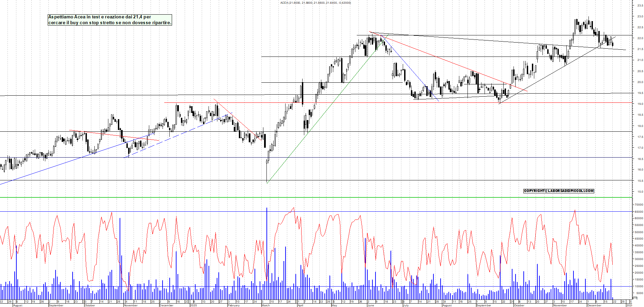Select the 35000 volume axis label

click(x=639, y=253)
